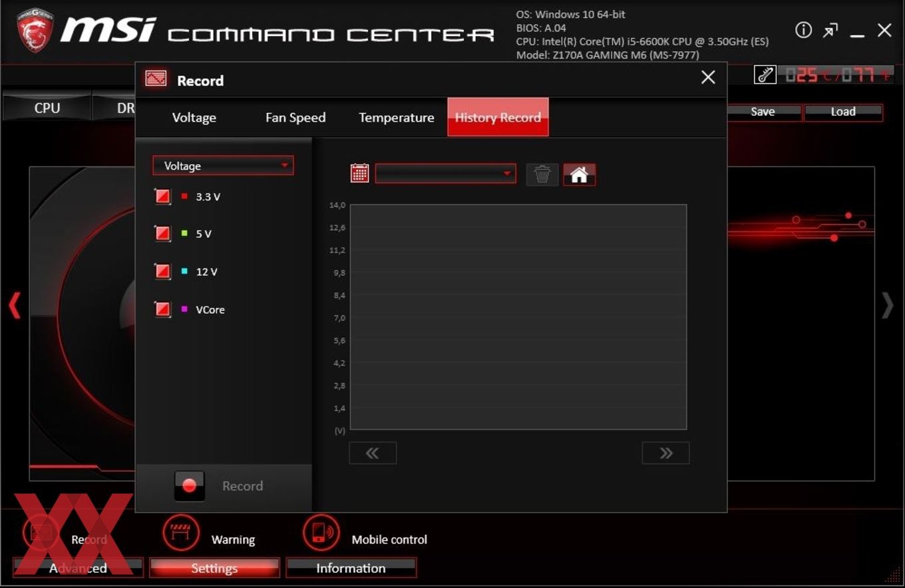Image resolution: width=905 pixels, height=588 pixels.
Task: Click the green 5 V color marker
Action: pos(184,233)
